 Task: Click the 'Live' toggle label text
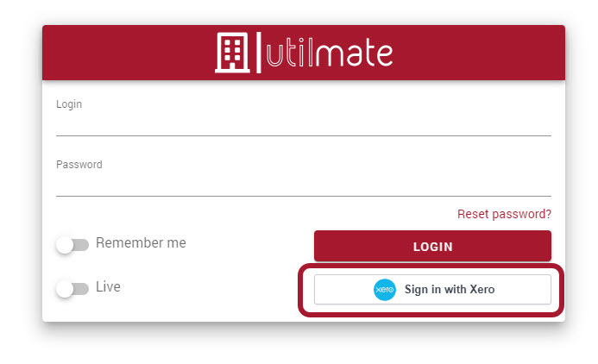pyautogui.click(x=108, y=286)
